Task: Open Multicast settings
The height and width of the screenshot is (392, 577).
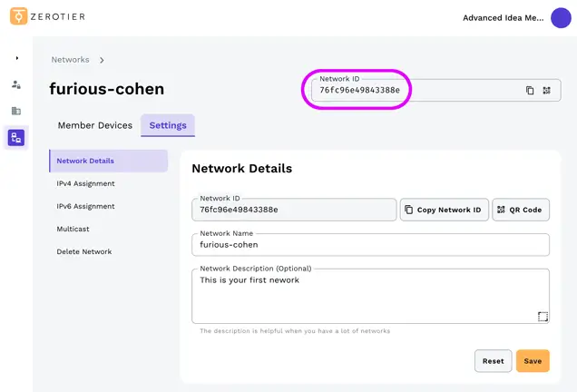Action: [x=73, y=229]
